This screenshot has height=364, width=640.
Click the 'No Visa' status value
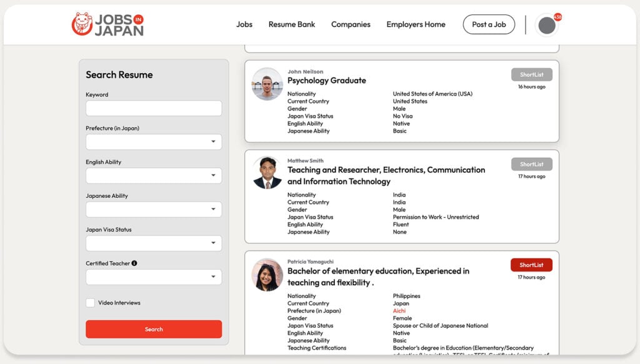click(x=402, y=116)
